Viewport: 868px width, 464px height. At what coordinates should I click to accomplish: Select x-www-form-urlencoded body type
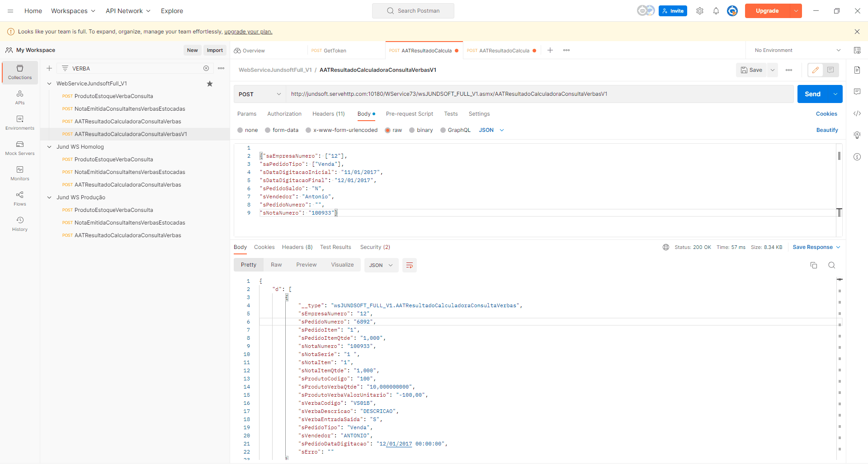coord(342,130)
